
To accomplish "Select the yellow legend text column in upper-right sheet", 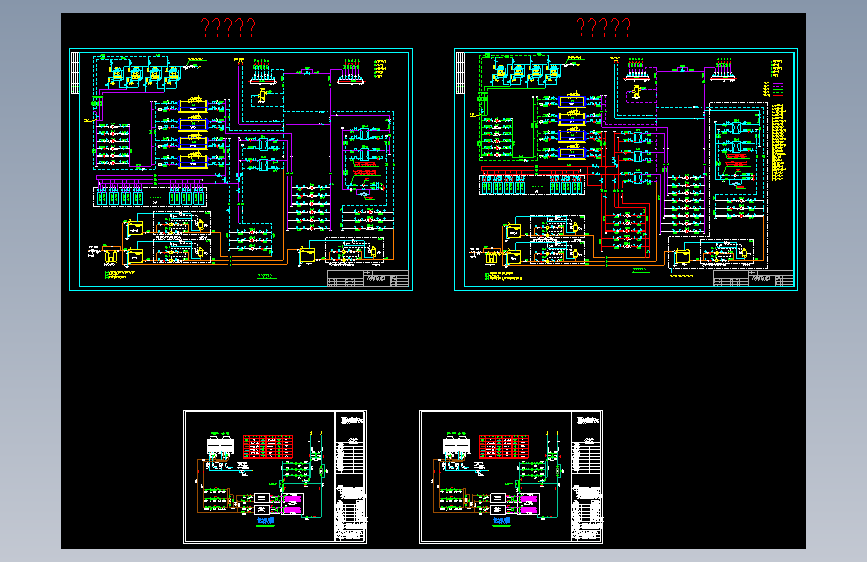I will pyautogui.click(x=780, y=143).
